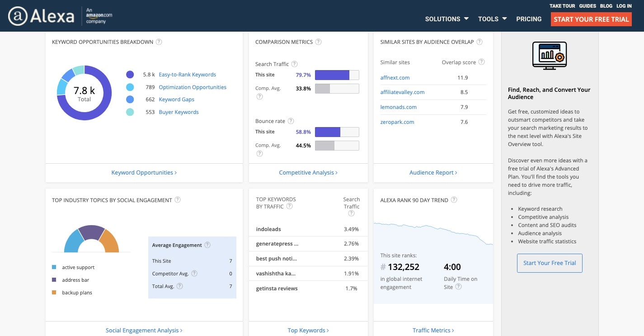Open help icon beside Alexa Rank 90 Day Trend
Screen dimensions: 644x336
(454, 200)
